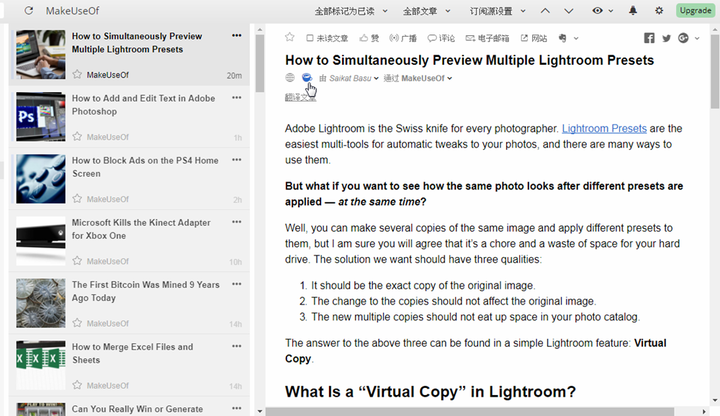Click the green Upgrade button
The image size is (720, 416).
coord(695,11)
